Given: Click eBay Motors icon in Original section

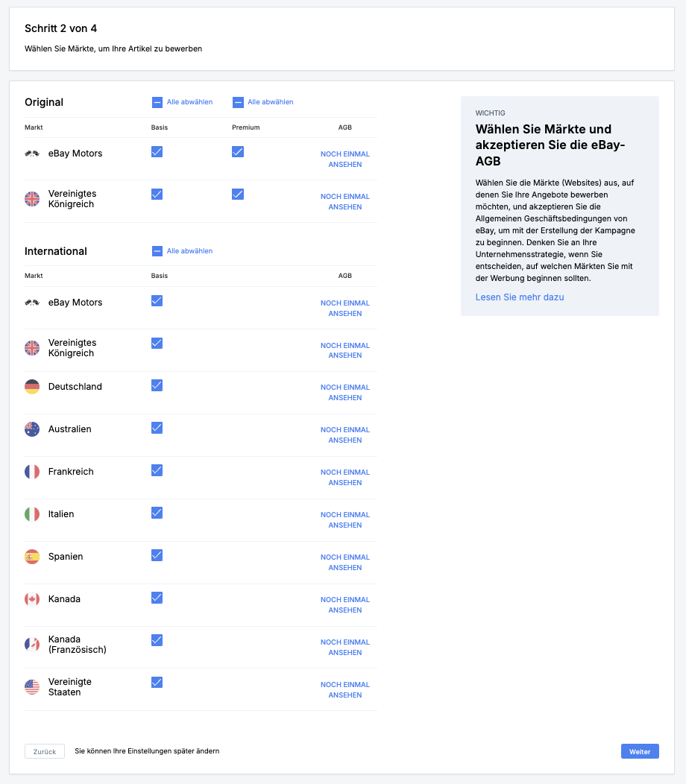Looking at the screenshot, I should point(32,154).
